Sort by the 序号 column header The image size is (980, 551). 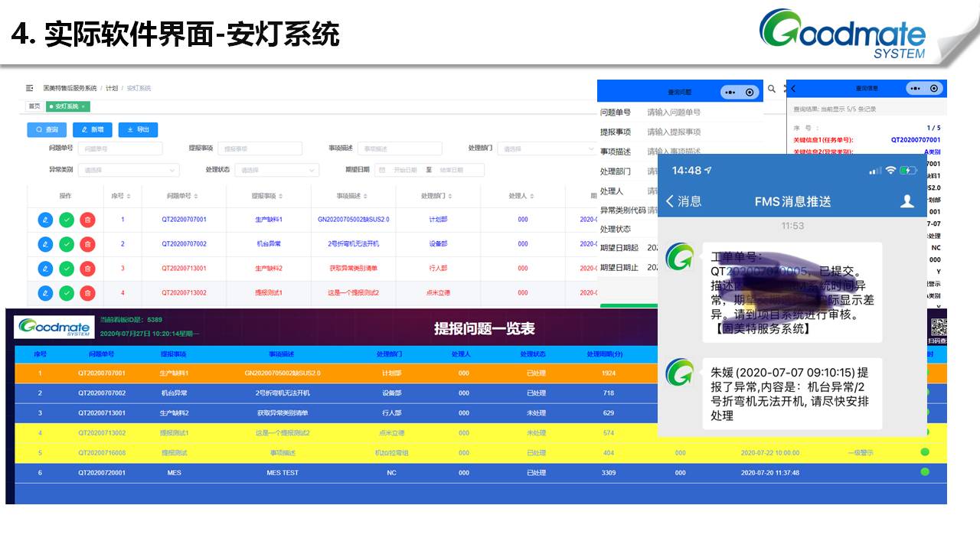[x=122, y=197]
